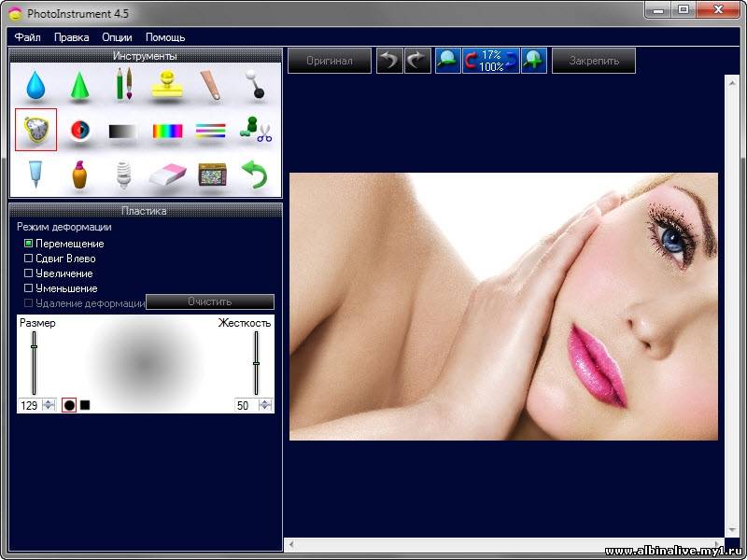Click the Размер spinner arrows

pyautogui.click(x=49, y=405)
